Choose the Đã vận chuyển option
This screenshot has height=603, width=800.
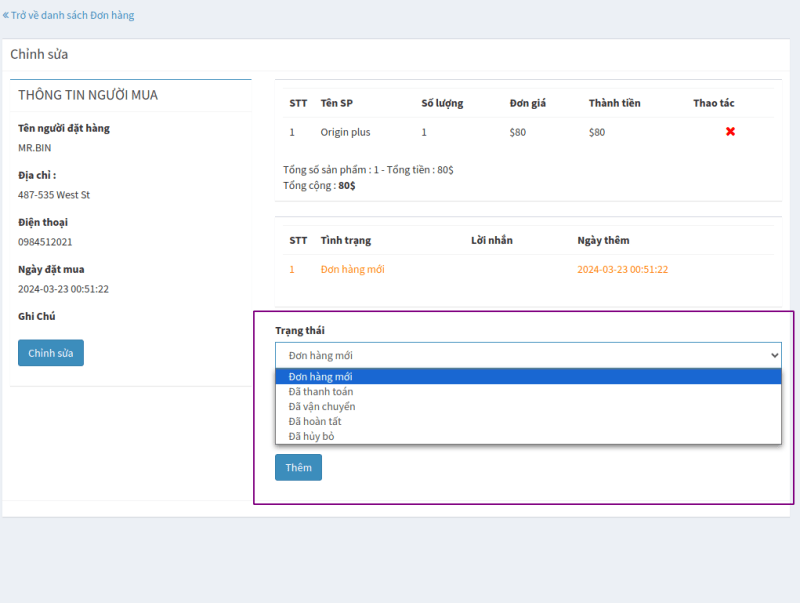tap(528, 406)
